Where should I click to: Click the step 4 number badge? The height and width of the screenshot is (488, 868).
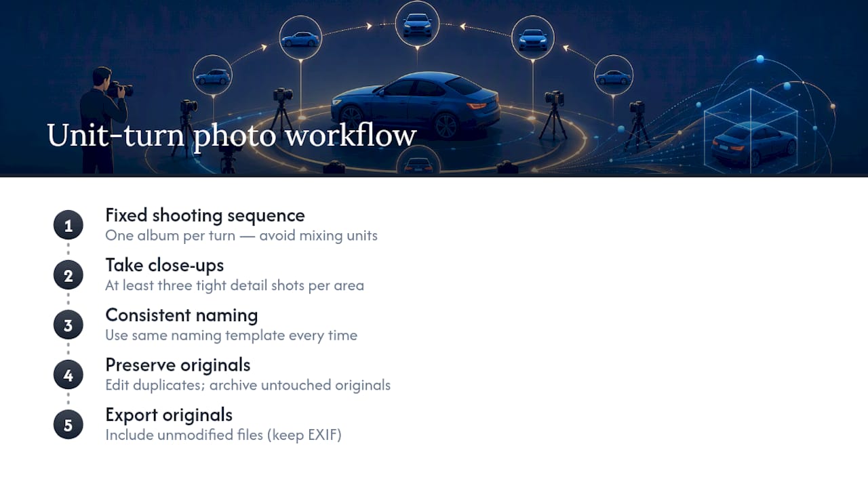[68, 375]
